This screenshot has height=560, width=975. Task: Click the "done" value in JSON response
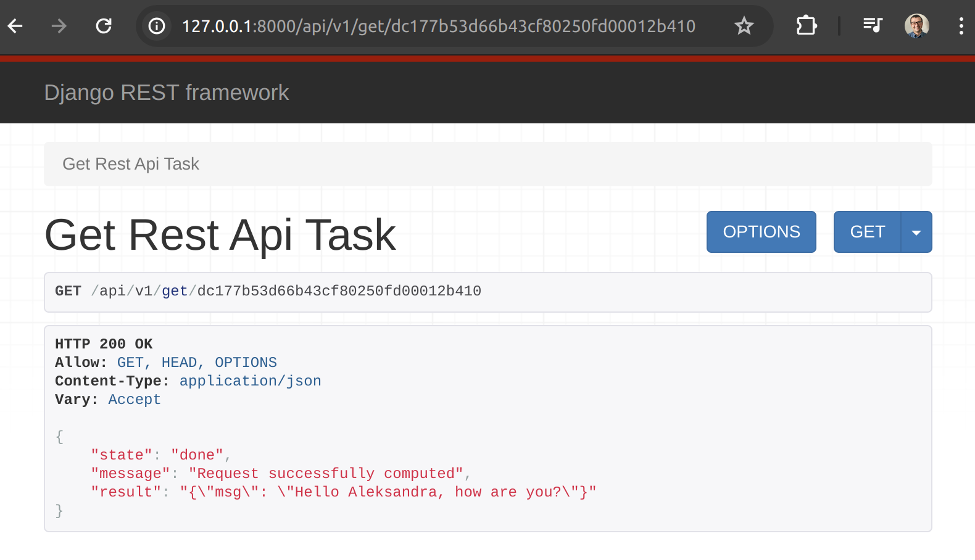(x=197, y=455)
